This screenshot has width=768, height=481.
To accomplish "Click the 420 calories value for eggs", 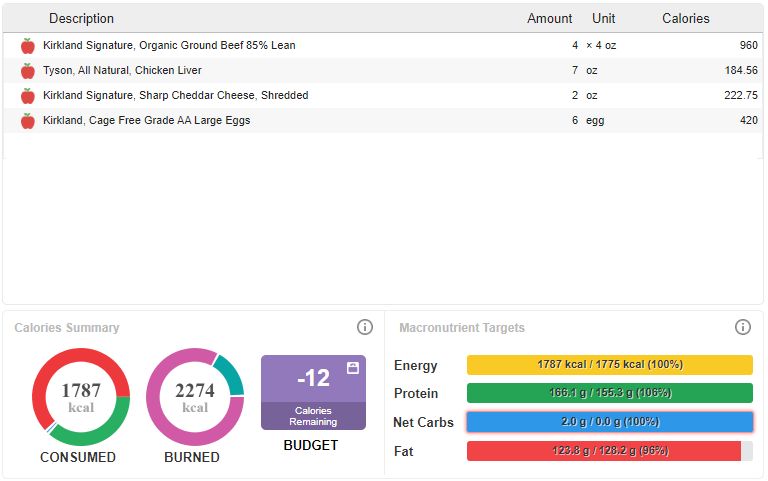I will 749,120.
